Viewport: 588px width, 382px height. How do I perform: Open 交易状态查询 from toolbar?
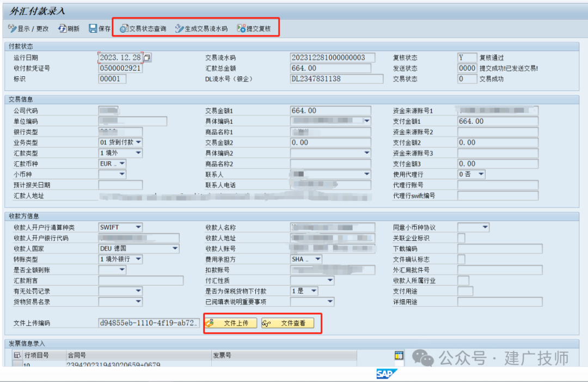pos(143,28)
